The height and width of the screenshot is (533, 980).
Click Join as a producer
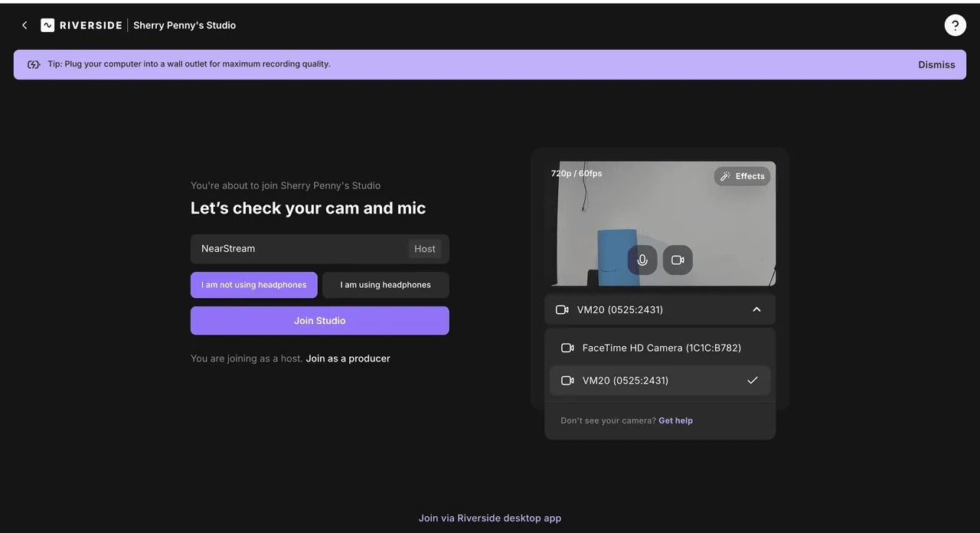(x=348, y=358)
